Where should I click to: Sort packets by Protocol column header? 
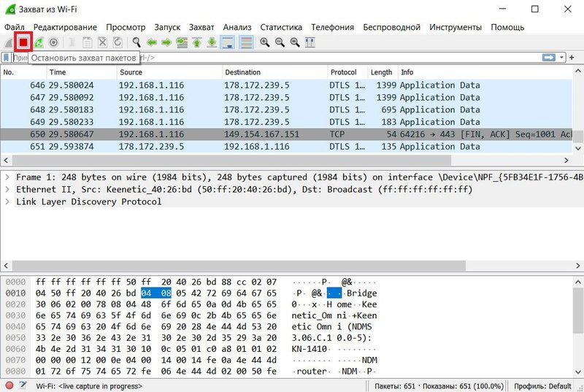coord(344,72)
